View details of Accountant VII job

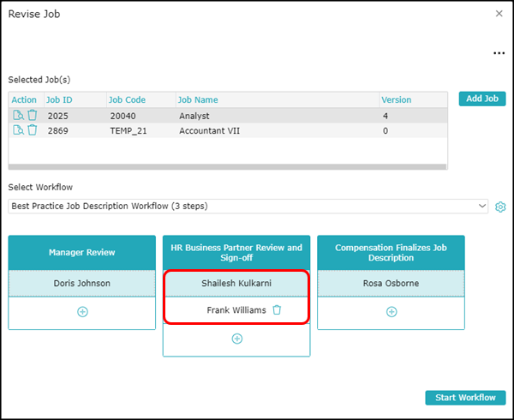point(18,130)
